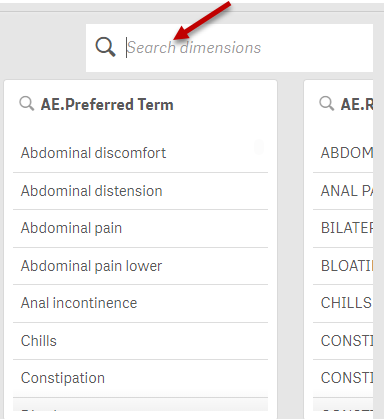Select Abdominal distension value
384x419 pixels.
140,191
